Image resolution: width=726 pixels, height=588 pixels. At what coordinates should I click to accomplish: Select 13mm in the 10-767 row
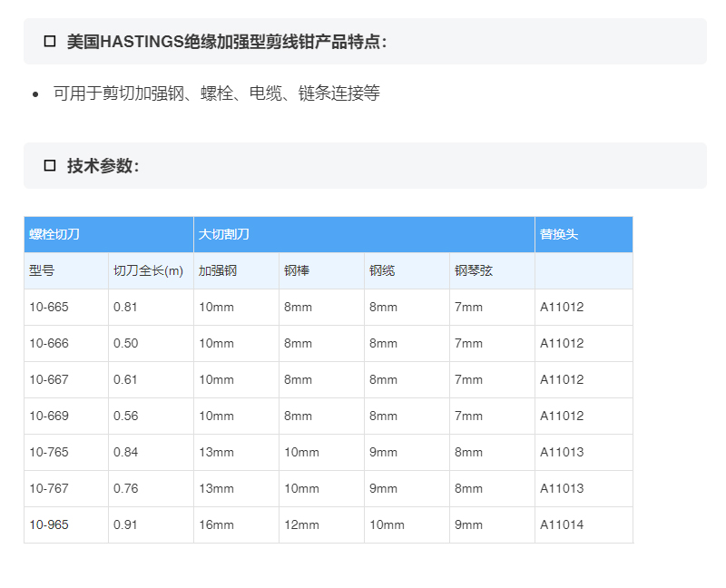(x=216, y=488)
